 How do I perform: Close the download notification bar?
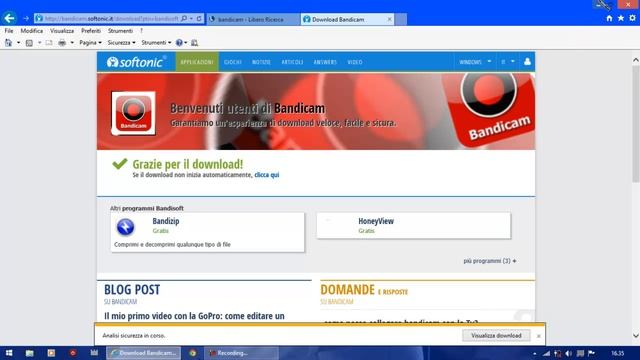coord(538,336)
